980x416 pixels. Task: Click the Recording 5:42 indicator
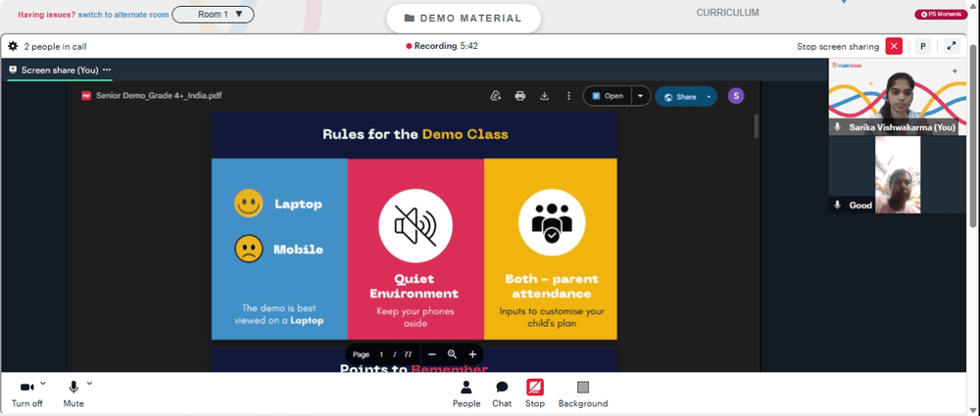(x=442, y=46)
